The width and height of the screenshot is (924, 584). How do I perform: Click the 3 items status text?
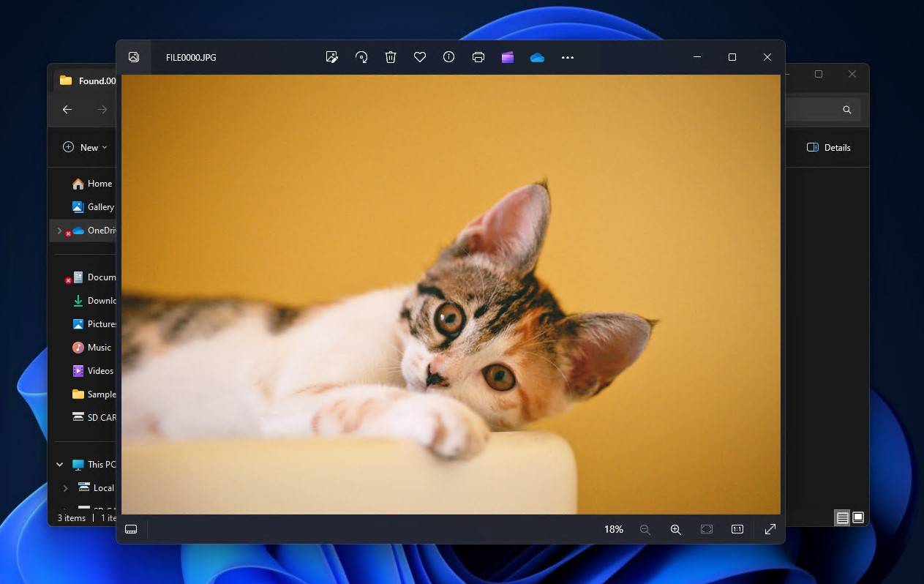click(72, 517)
